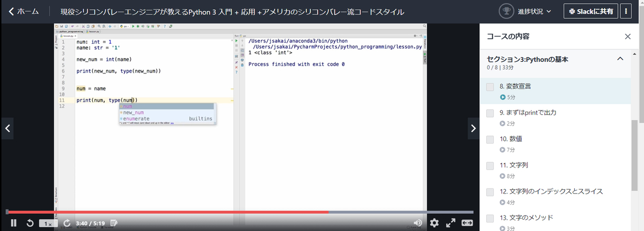Viewport: 644px width, 231px height.
Task: Open the lecture notes icon
Action: pyautogui.click(x=114, y=223)
